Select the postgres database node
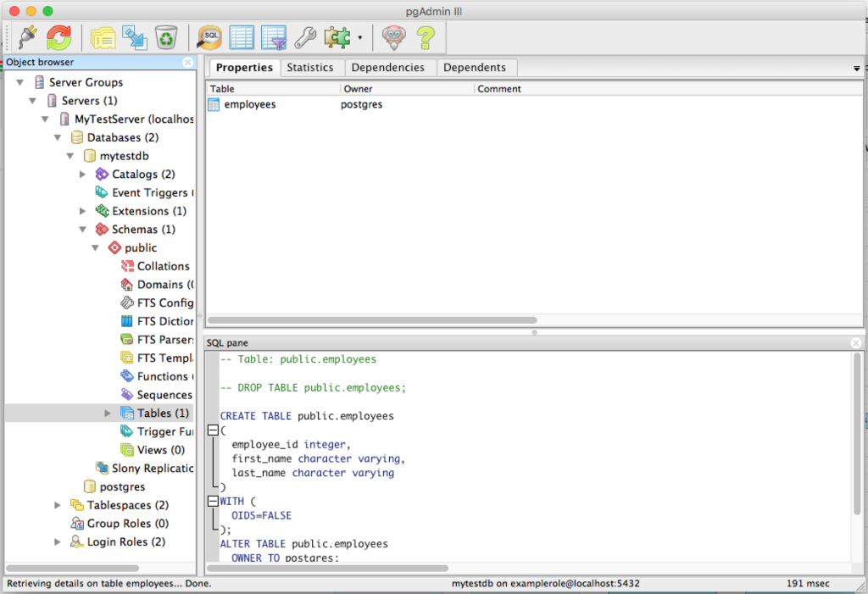This screenshot has width=868, height=594. 114,486
